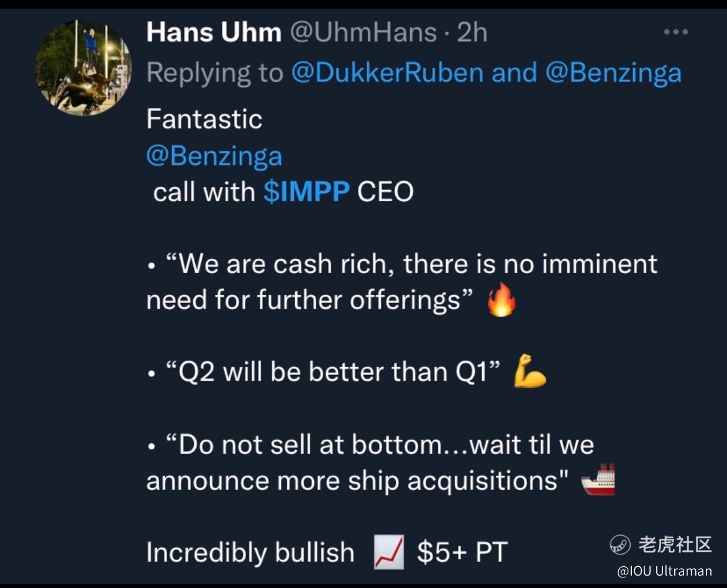Open the $IMPP cashtag
Screen dimensions: 727x588
[x=306, y=191]
